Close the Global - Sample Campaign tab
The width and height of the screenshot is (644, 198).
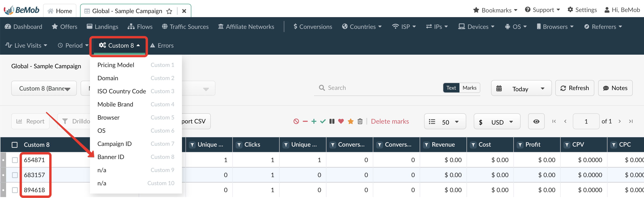pos(184,11)
